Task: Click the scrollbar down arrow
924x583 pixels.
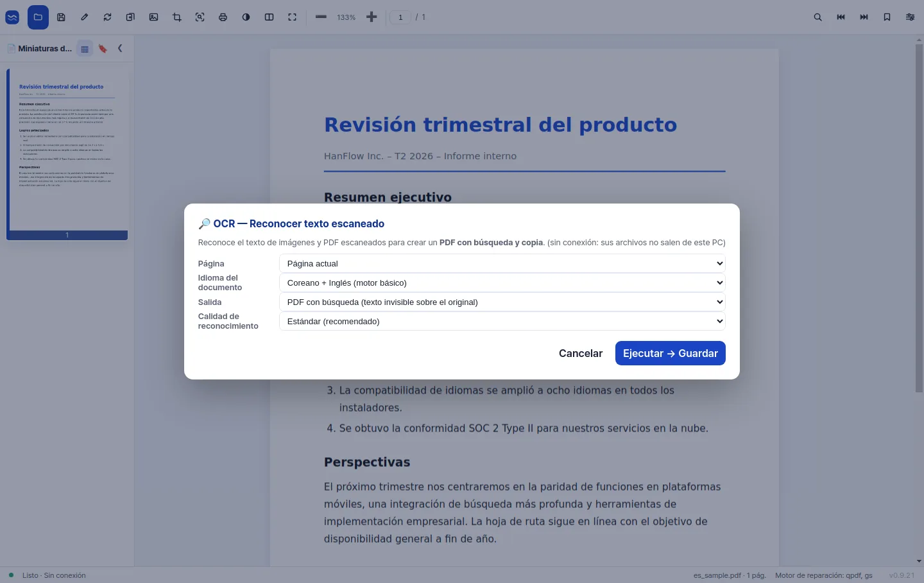Action: [919, 561]
